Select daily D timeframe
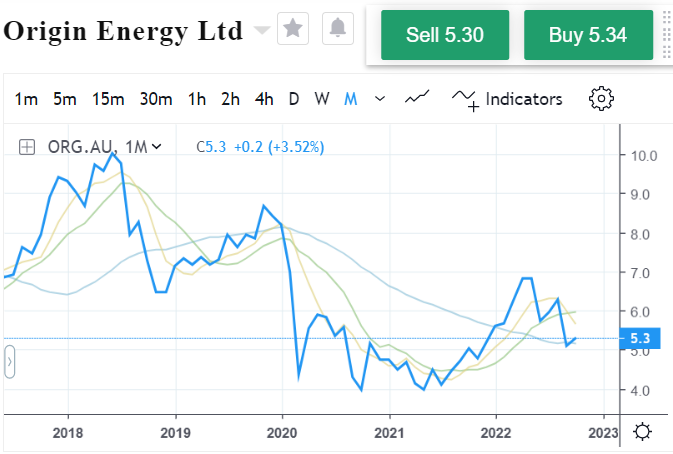 [x=294, y=99]
